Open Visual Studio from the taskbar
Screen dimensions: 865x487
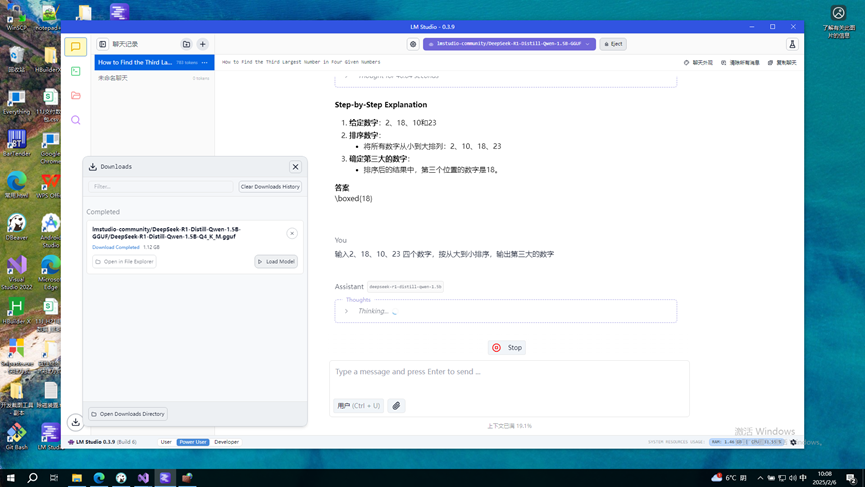click(143, 478)
